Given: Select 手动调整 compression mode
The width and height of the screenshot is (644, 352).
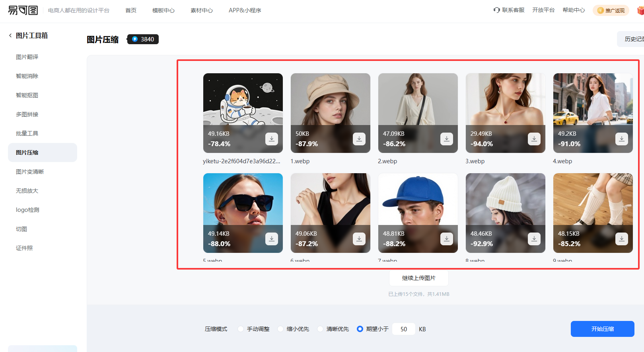Looking at the screenshot, I should pyautogui.click(x=241, y=329).
